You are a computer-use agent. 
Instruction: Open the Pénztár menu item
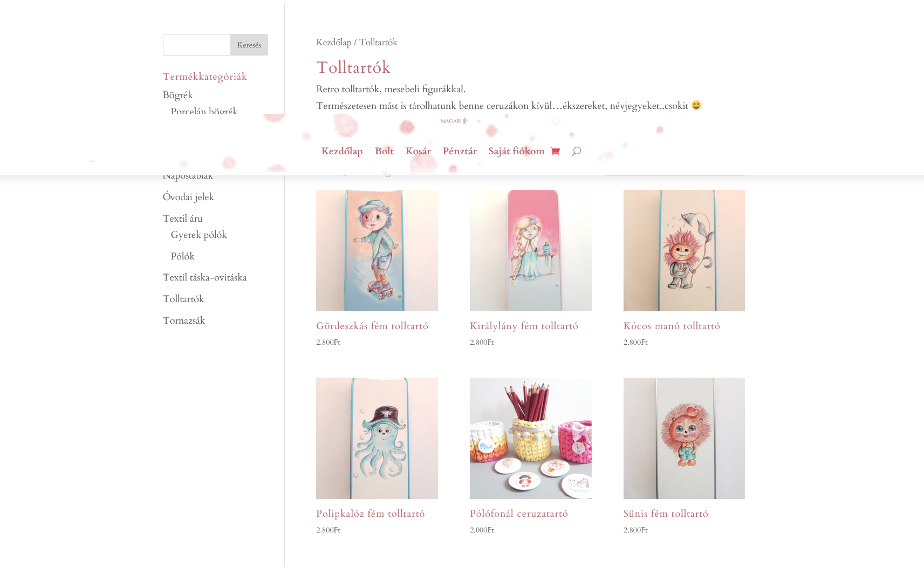pyautogui.click(x=460, y=152)
